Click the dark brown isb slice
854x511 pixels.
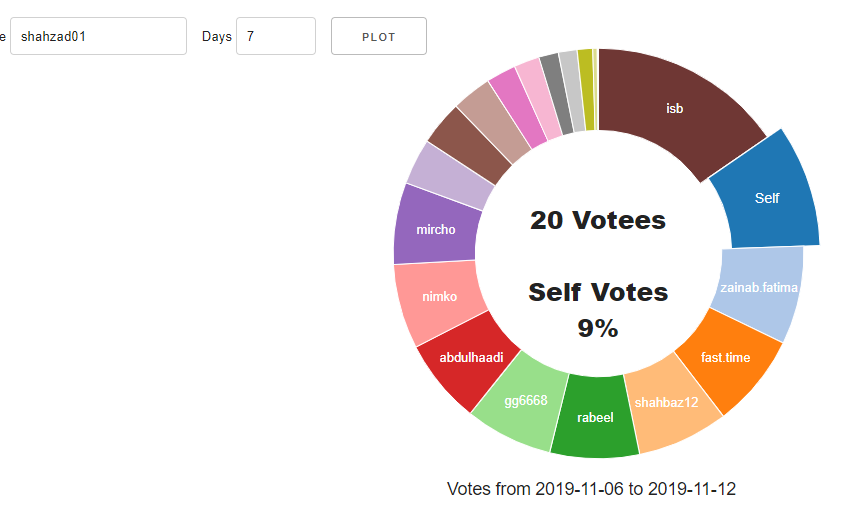pos(674,108)
